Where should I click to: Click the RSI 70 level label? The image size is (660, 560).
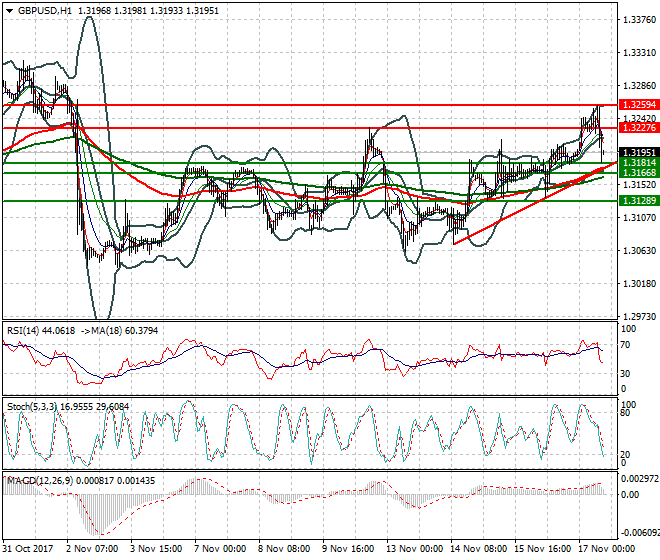coord(626,345)
